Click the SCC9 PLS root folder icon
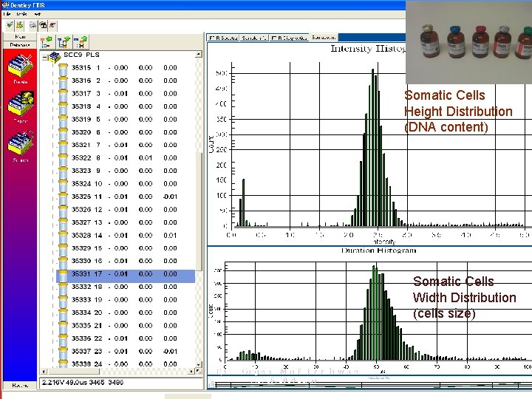The image size is (532, 399). (55, 57)
